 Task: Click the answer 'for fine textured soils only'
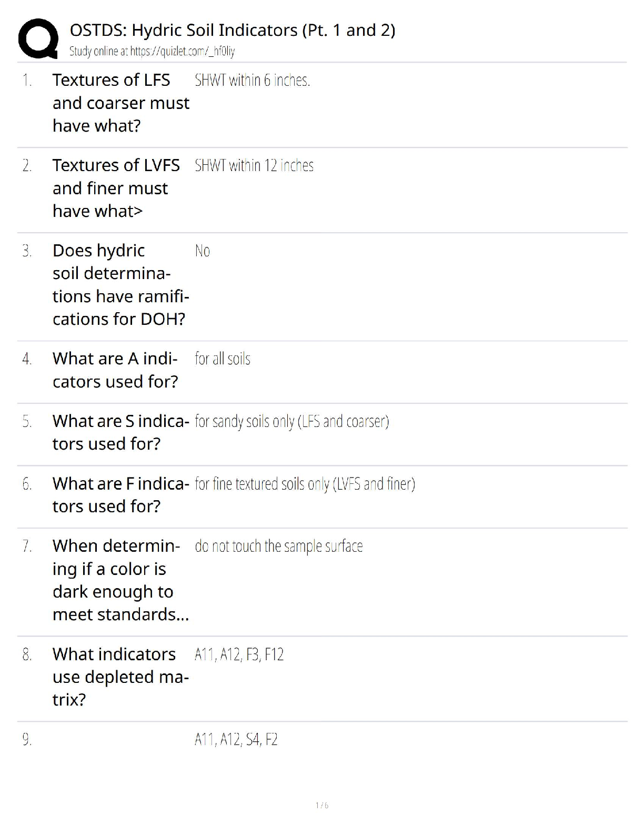pos(305,484)
